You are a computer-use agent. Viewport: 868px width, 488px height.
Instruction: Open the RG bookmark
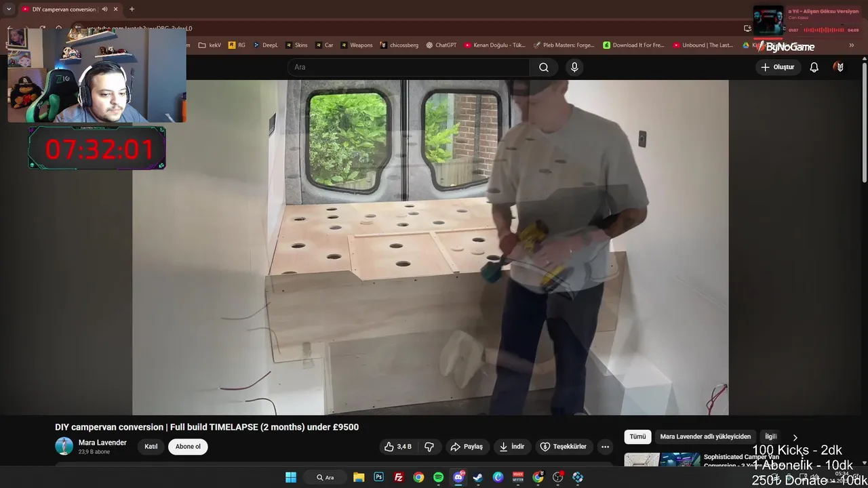point(237,45)
